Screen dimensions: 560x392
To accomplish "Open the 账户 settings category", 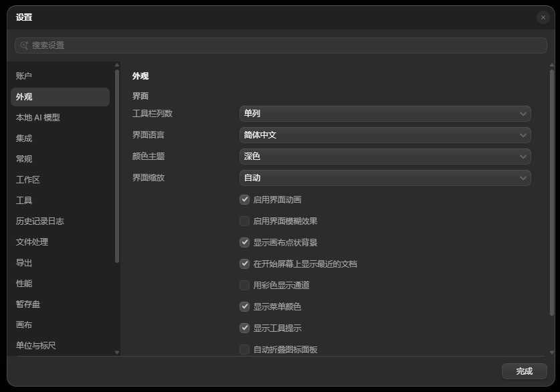I will pyautogui.click(x=60, y=76).
